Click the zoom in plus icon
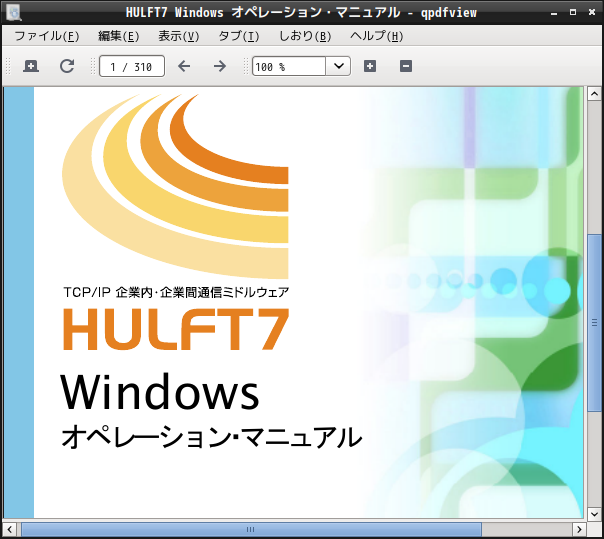Screen dimensions: 604x539 tap(370, 66)
